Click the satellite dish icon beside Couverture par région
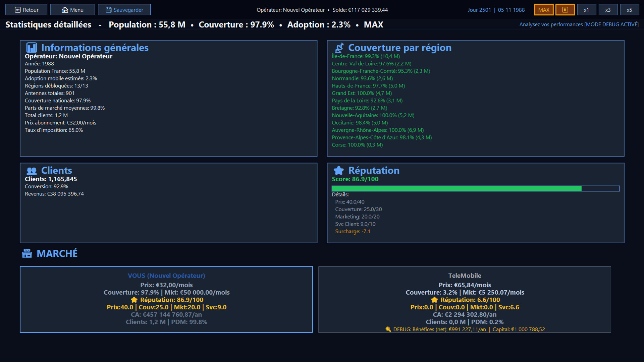 coord(339,48)
